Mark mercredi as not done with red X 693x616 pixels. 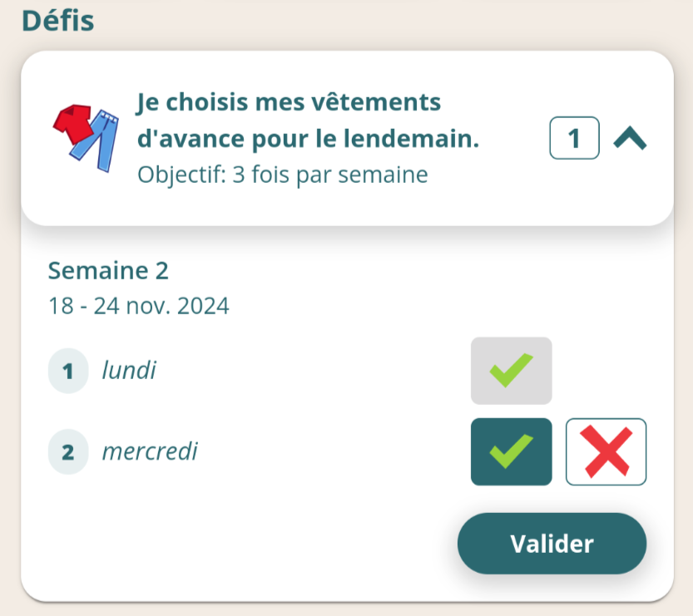point(606,451)
